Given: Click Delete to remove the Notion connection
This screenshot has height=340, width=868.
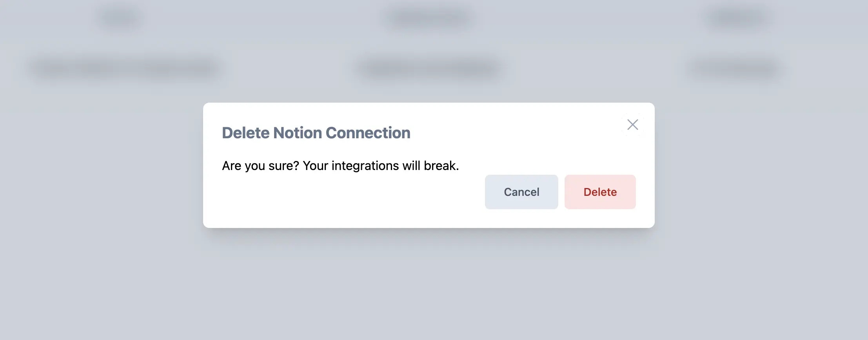Looking at the screenshot, I should (600, 192).
